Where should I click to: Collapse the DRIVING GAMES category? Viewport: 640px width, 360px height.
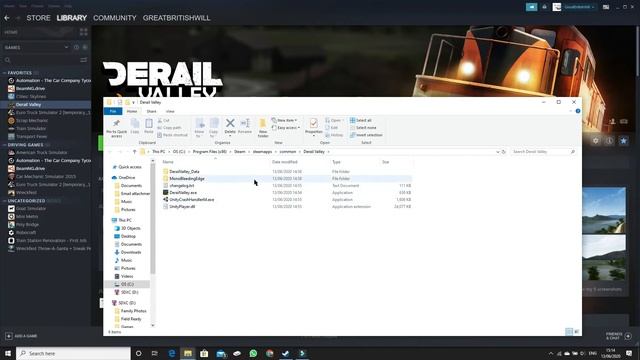[4, 145]
